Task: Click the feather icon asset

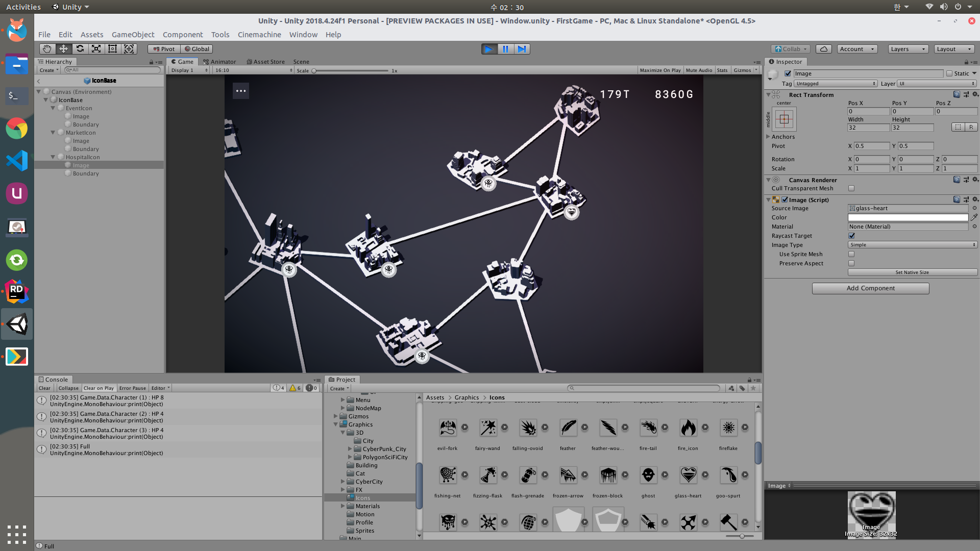Action: point(568,428)
